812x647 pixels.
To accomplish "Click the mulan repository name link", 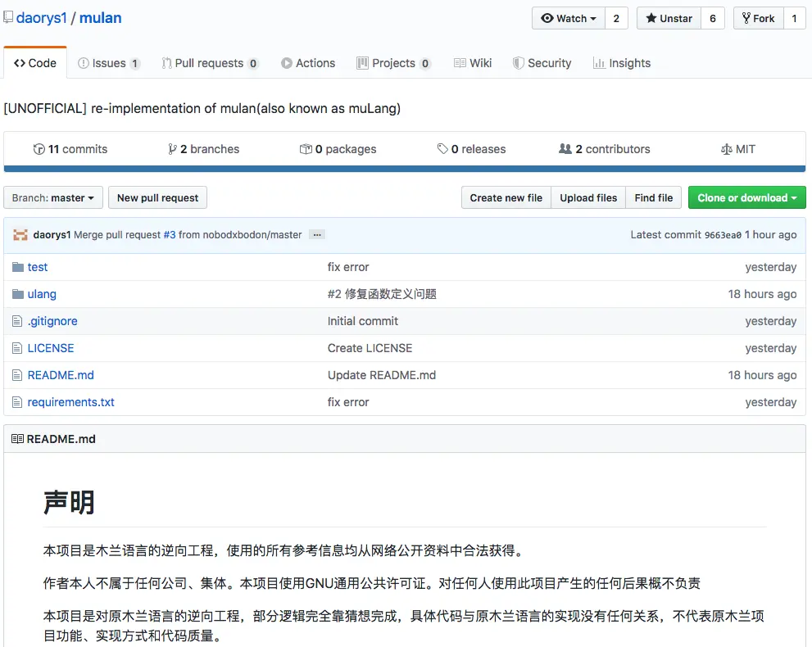I will [x=101, y=18].
